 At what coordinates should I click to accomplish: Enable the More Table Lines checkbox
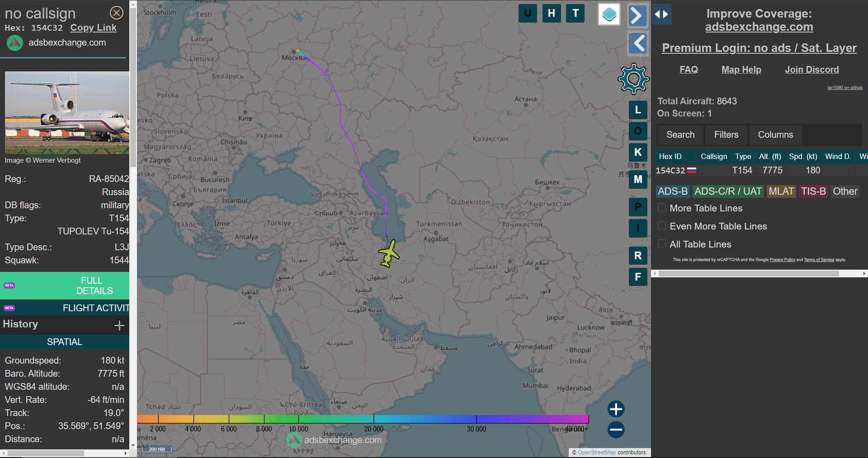[x=661, y=208]
